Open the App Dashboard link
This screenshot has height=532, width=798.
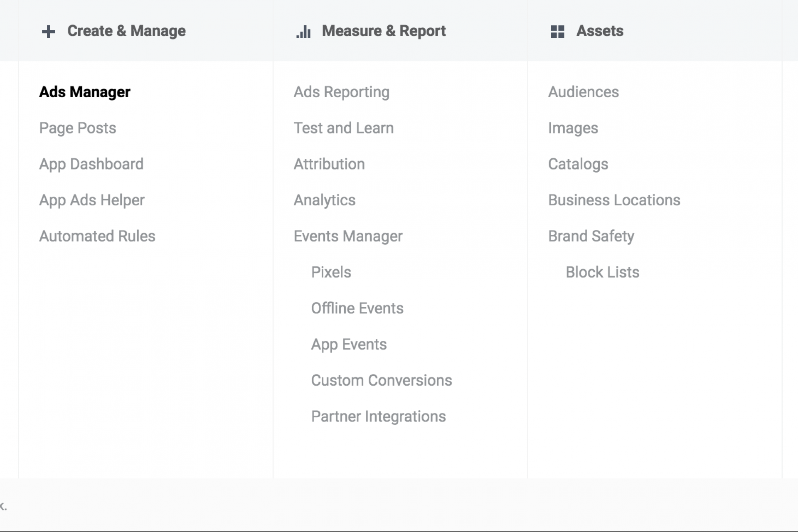coord(91,164)
